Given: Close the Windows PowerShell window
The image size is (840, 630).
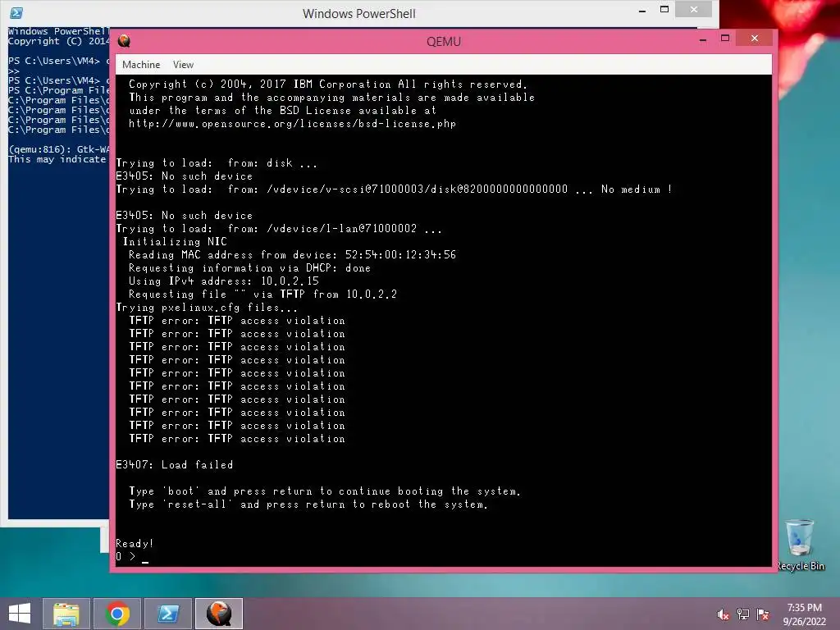Looking at the screenshot, I should click(694, 9).
